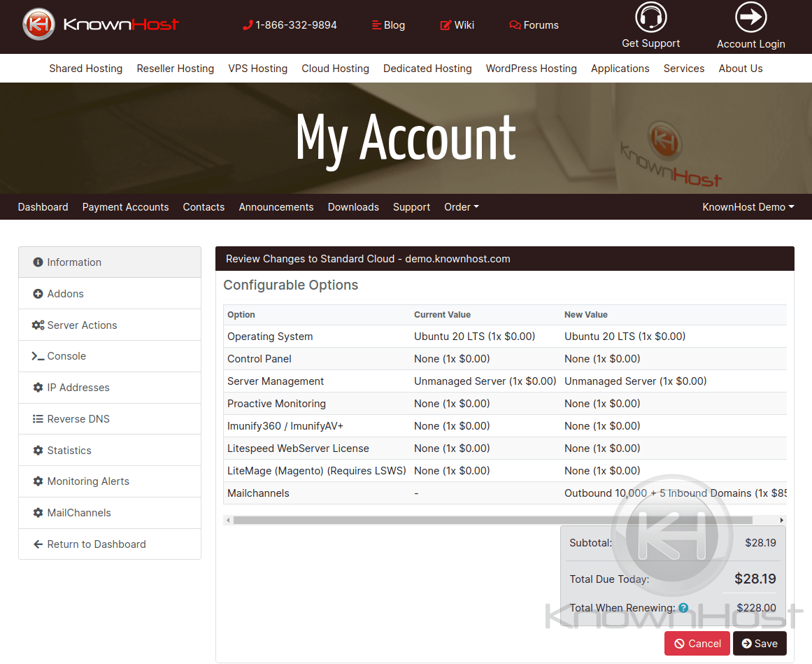Click the Monitoring Alerts gear icon
The image size is (812, 664).
click(x=38, y=481)
